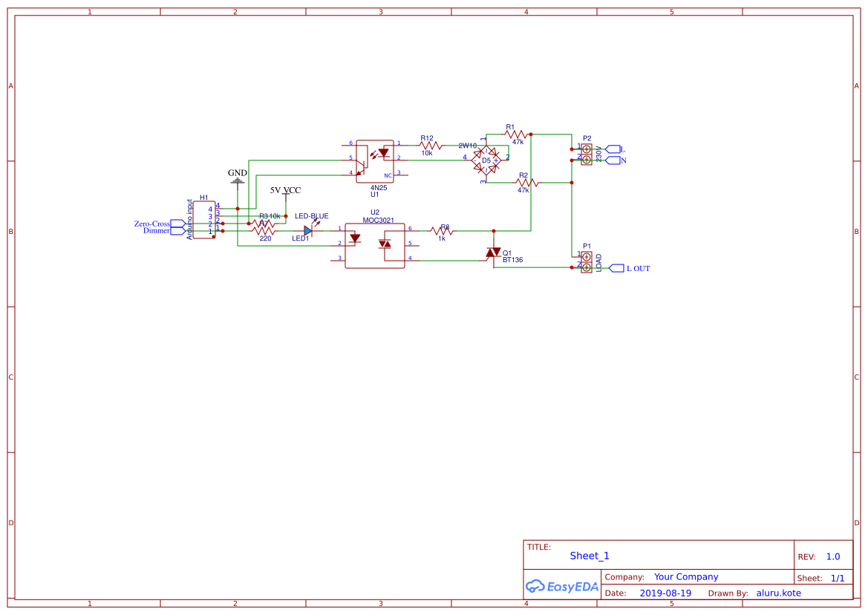Image resolution: width=868 pixels, height=615 pixels.
Task: Click the drawn-by name aluru.kote
Action: tap(778, 593)
